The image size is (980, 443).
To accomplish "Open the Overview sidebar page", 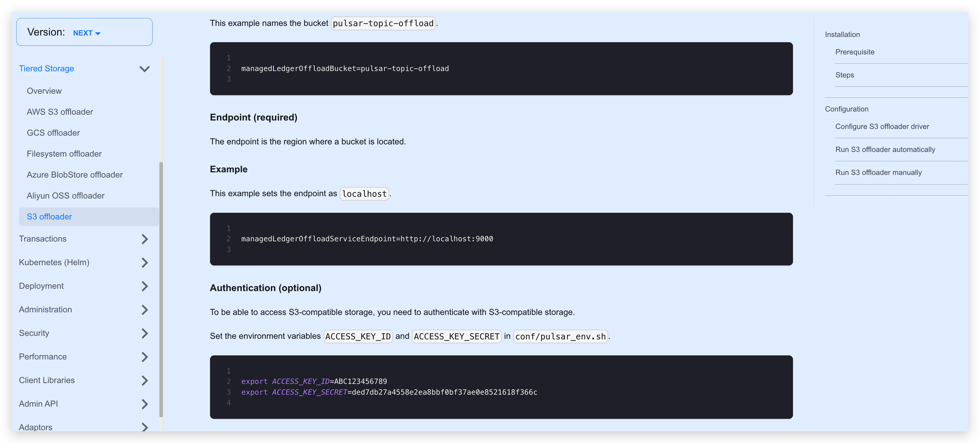I will point(44,91).
